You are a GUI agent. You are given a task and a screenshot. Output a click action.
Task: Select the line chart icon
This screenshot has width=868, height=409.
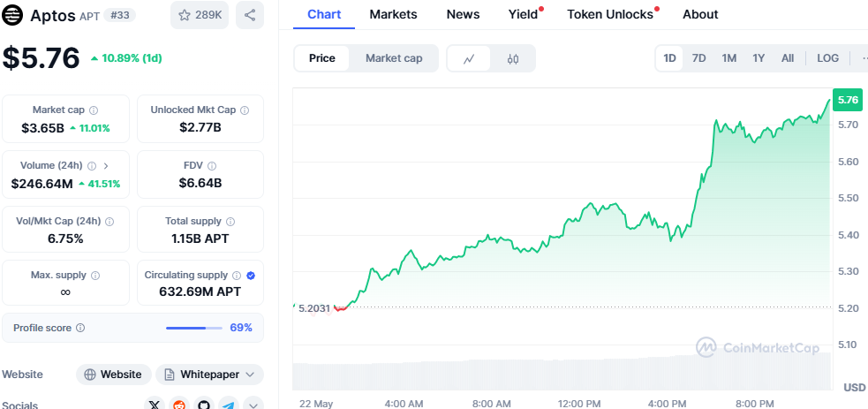pyautogui.click(x=469, y=58)
